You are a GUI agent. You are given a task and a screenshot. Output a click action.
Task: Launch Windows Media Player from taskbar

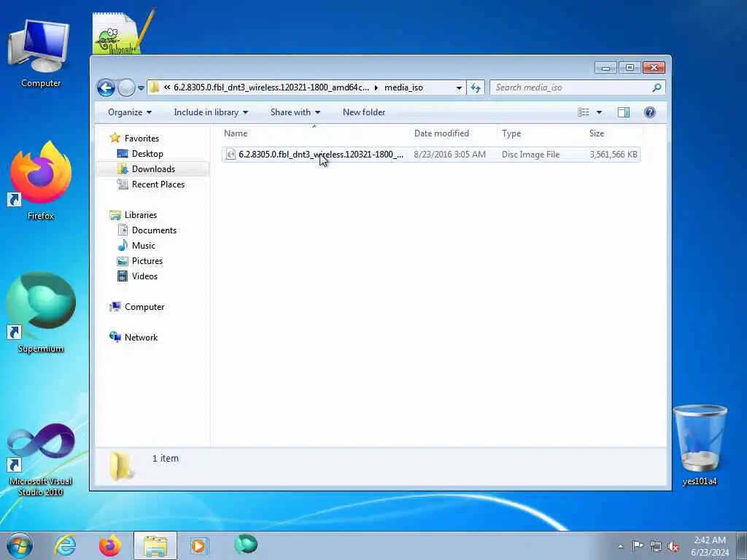coord(198,545)
